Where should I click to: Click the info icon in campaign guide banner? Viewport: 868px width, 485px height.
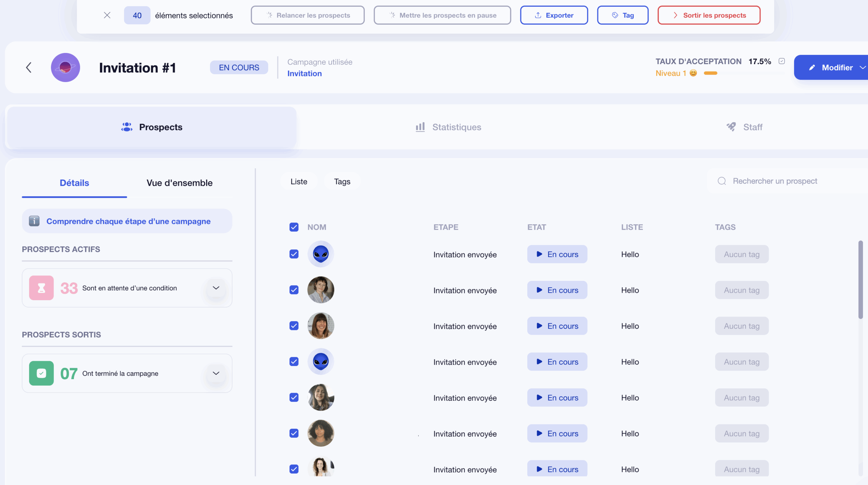pos(34,221)
